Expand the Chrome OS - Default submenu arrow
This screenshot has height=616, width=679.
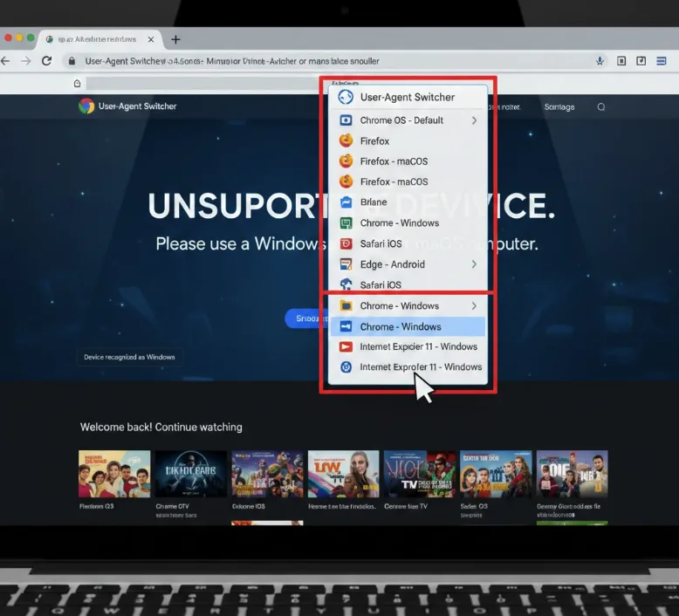(x=474, y=120)
